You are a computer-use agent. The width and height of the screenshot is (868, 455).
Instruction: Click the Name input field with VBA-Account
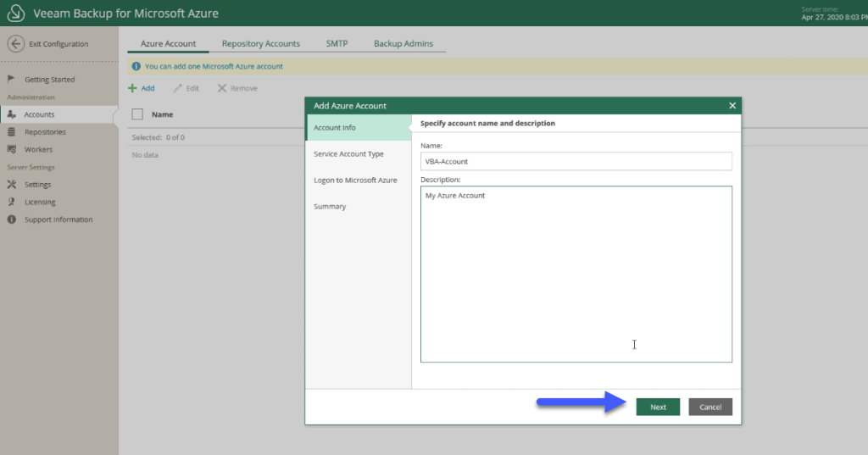(x=576, y=161)
